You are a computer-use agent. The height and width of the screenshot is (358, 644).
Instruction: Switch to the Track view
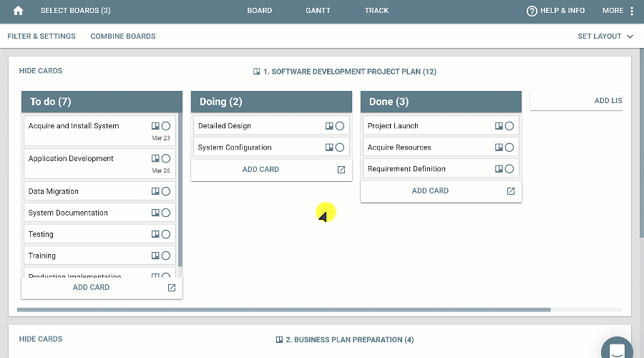(376, 11)
